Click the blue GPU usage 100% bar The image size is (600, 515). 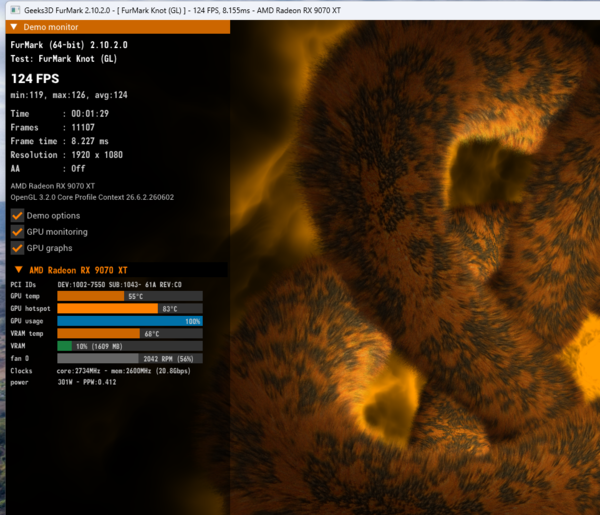pos(130,321)
